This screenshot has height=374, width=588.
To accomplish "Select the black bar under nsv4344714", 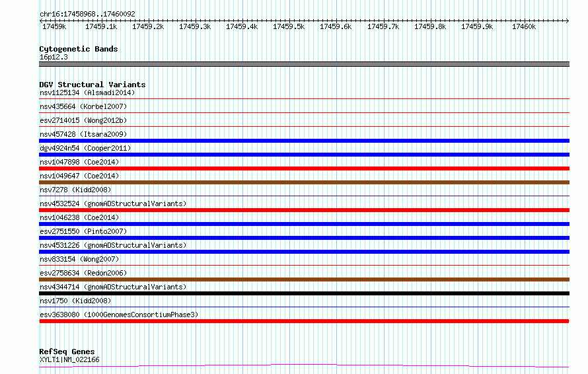I will [x=304, y=293].
